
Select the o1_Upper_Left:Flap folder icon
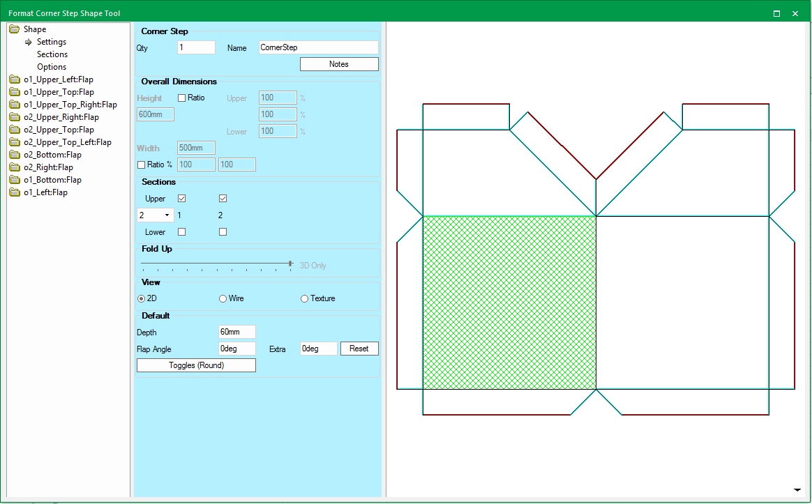(15, 79)
